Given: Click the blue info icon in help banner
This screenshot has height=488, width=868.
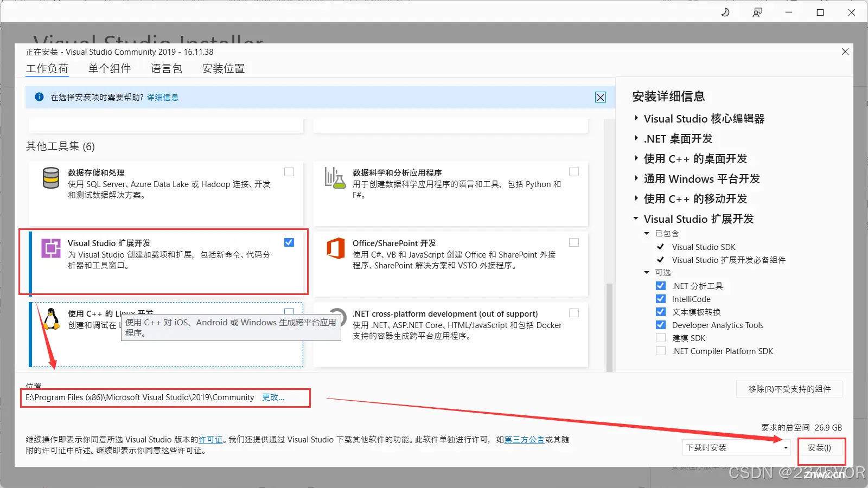Looking at the screenshot, I should pos(39,97).
